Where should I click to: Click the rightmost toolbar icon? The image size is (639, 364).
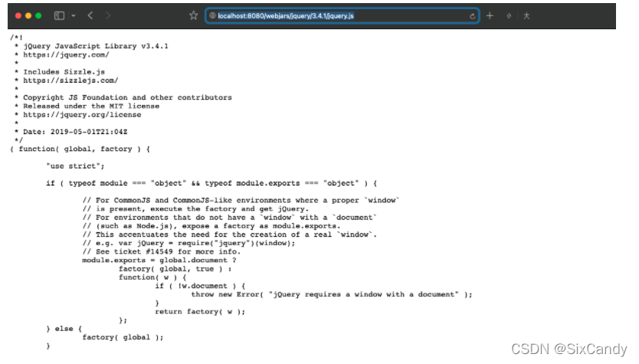pos(526,16)
